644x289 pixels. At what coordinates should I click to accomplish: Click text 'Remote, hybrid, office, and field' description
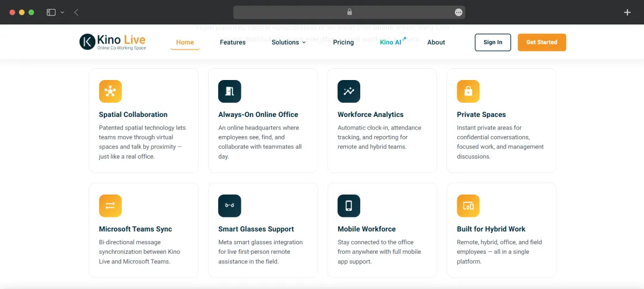point(500,242)
